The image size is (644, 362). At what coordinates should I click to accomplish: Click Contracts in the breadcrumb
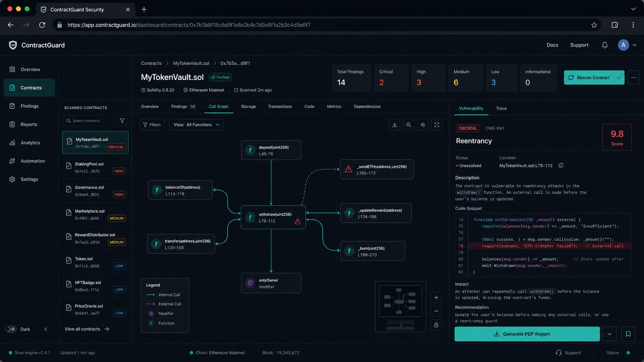coord(151,63)
